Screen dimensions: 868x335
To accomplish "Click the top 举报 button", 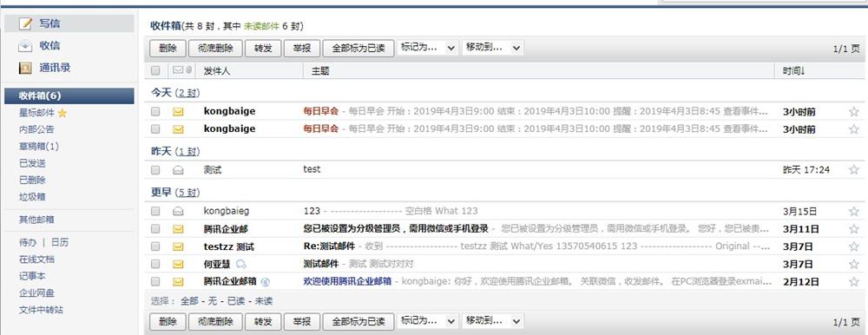I will 302,49.
